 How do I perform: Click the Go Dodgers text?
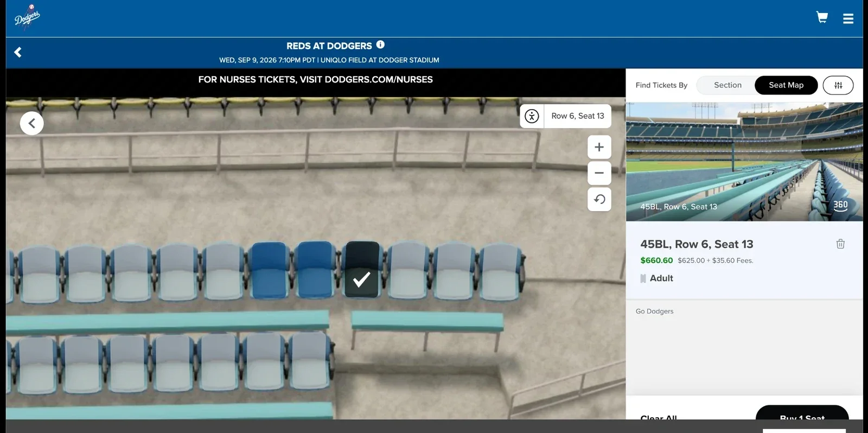point(654,311)
